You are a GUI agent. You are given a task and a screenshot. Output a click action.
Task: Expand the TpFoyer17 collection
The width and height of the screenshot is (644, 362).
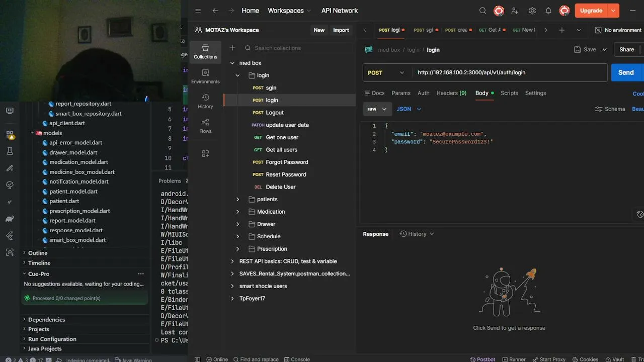pos(232,299)
